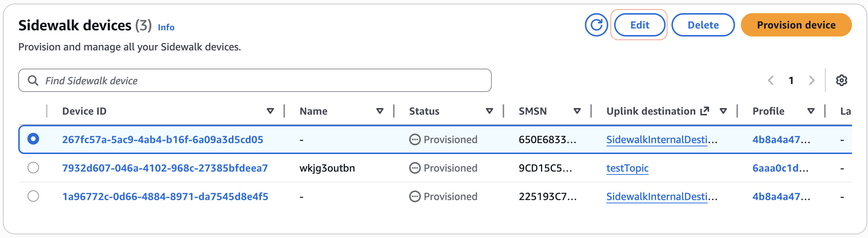Viewport: 868px width, 238px height.
Task: Sort by Name column arrow
Action: (380, 111)
